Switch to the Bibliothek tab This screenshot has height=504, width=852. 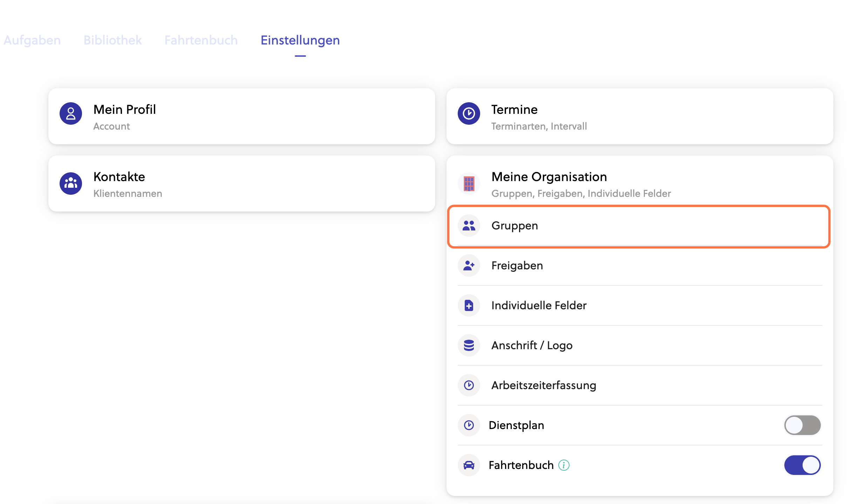(113, 40)
